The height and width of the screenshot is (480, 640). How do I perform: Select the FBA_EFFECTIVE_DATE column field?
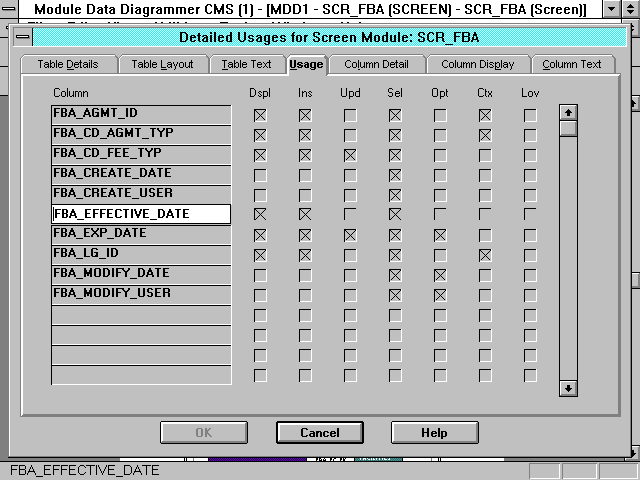[x=141, y=214]
